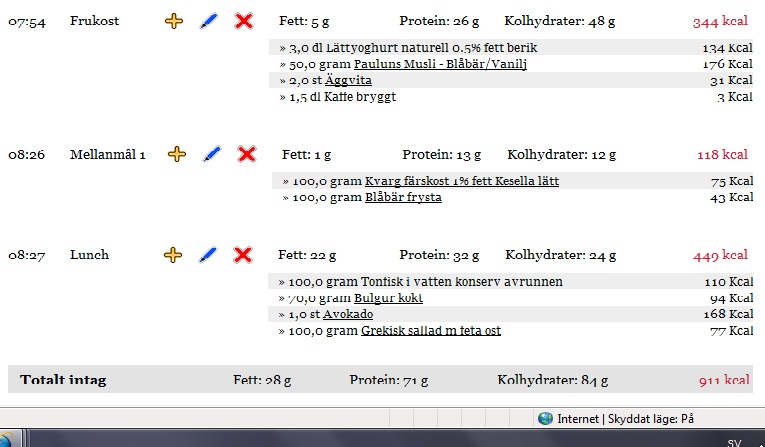Delete the Lunch meal entry

pos(242,255)
